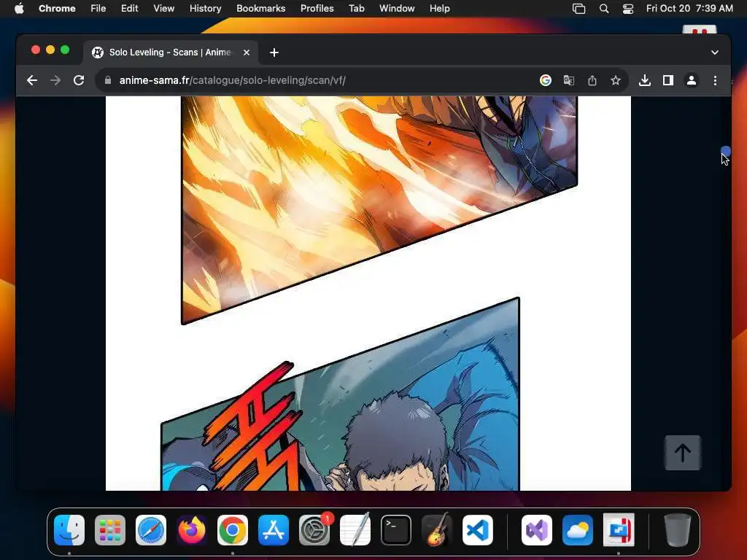Open the File menu
The image size is (747, 560).
click(x=98, y=9)
